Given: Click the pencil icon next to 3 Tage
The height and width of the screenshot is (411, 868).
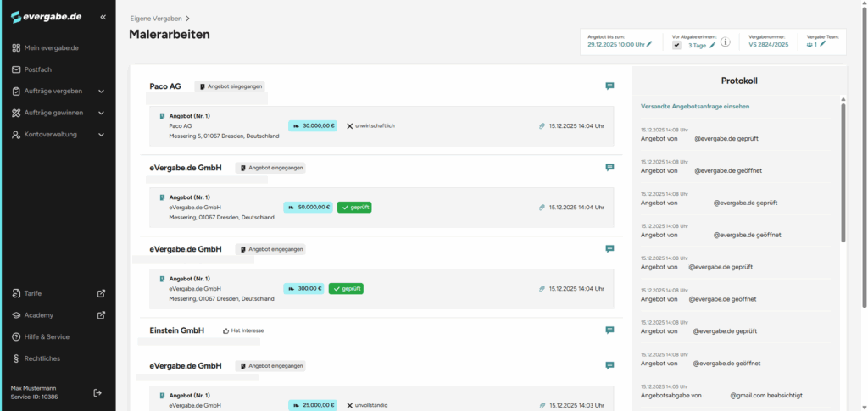Looking at the screenshot, I should click(712, 45).
